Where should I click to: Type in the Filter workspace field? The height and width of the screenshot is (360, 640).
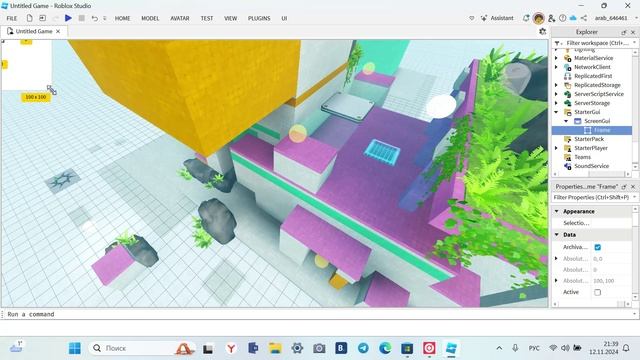tap(598, 43)
